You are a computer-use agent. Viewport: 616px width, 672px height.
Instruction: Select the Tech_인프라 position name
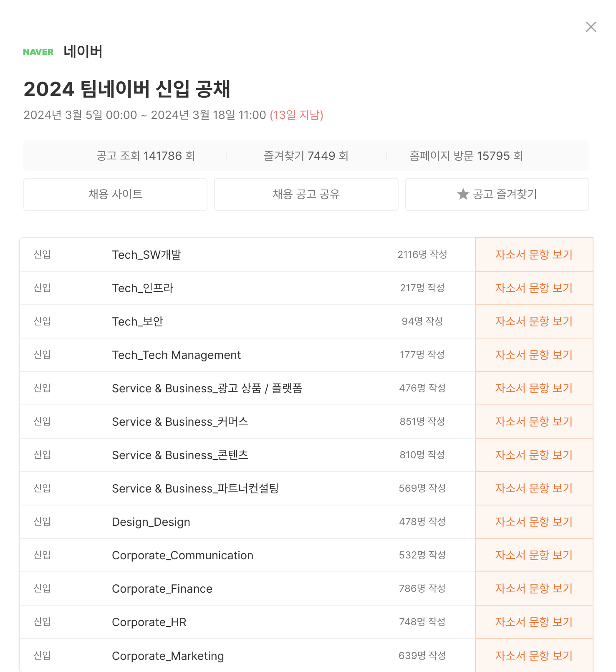point(143,288)
